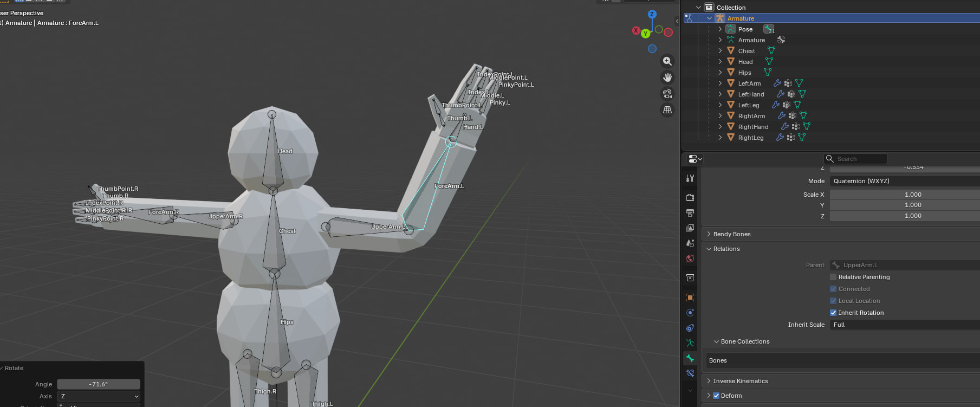Screen dimensions: 980x407
Task: Click the zoom magnifier viewport icon
Action: pos(667,61)
